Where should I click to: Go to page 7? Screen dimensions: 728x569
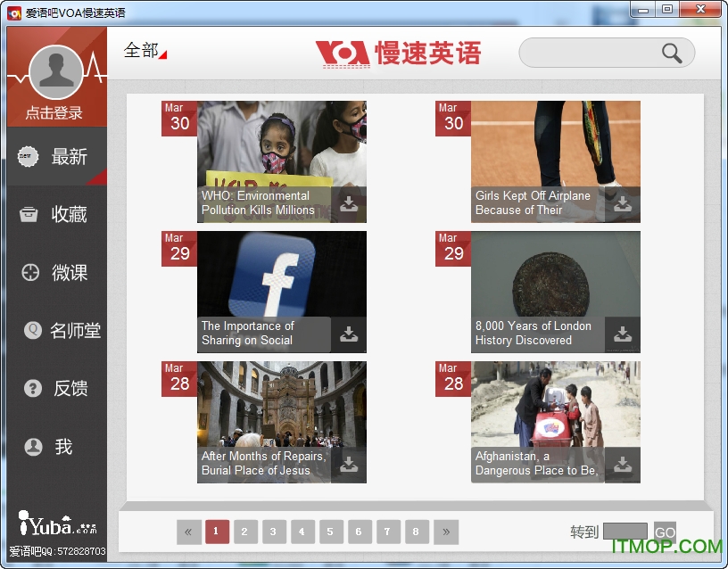click(x=388, y=532)
